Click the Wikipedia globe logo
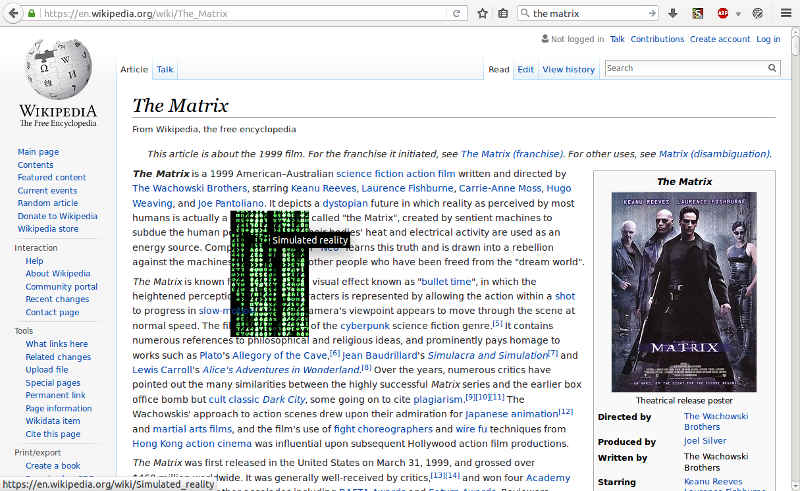Image resolution: width=800 pixels, height=491 pixels. tap(58, 68)
